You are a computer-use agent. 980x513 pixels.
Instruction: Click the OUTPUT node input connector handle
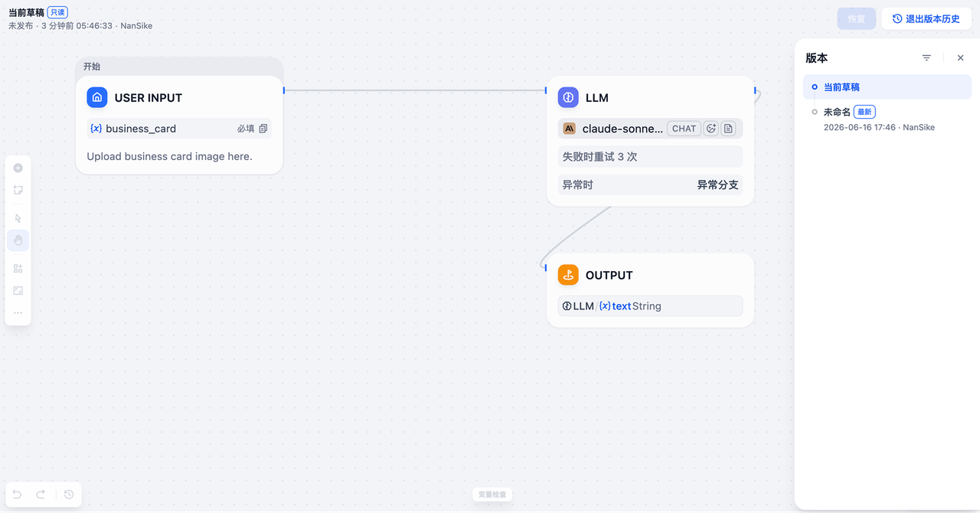pyautogui.click(x=546, y=267)
